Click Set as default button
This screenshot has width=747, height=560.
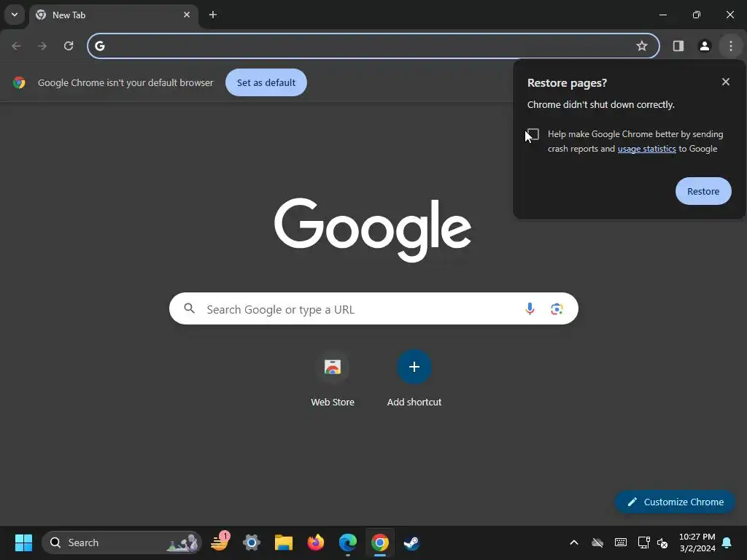(x=266, y=82)
